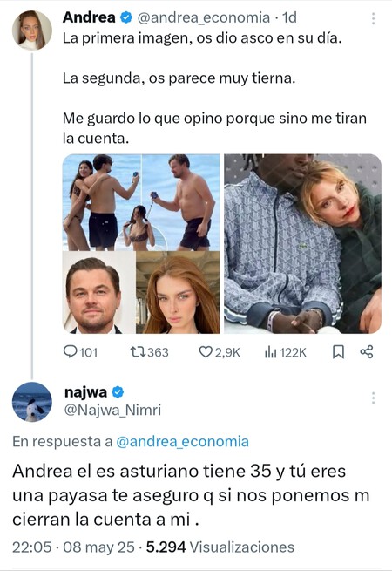Viewport: 392px width, 571px height.
Task: Open more options menu on najwa's reply
Action: tap(373, 398)
